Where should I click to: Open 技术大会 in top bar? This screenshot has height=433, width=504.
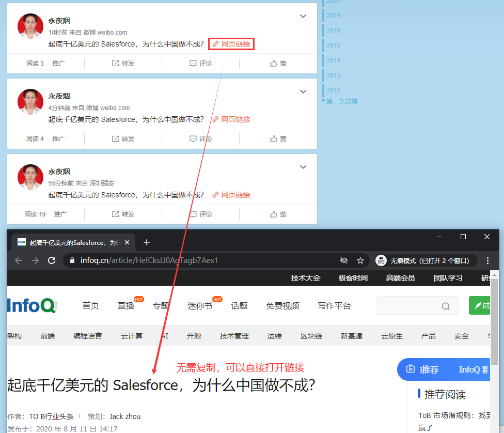point(306,278)
